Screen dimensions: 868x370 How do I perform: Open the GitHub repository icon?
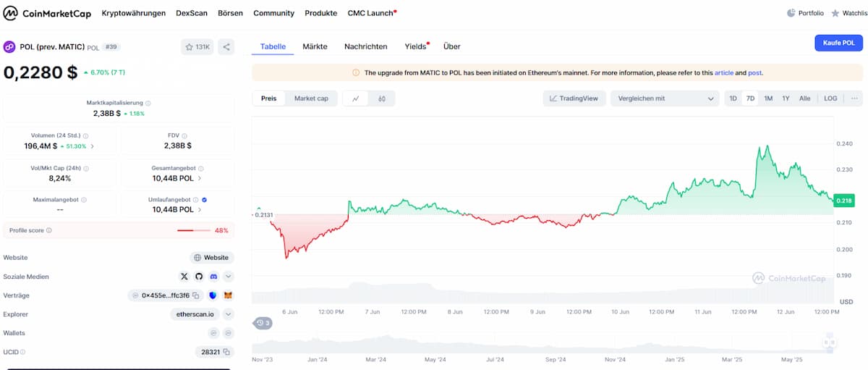199,277
